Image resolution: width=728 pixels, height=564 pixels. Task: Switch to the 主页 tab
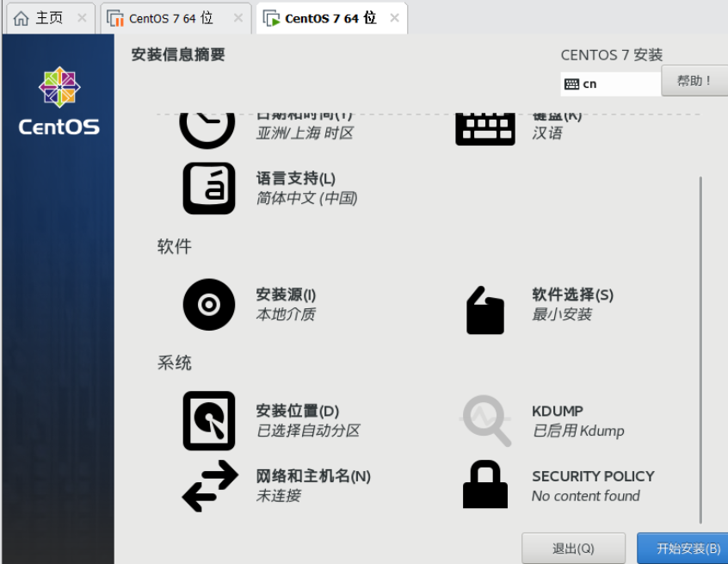pos(49,18)
